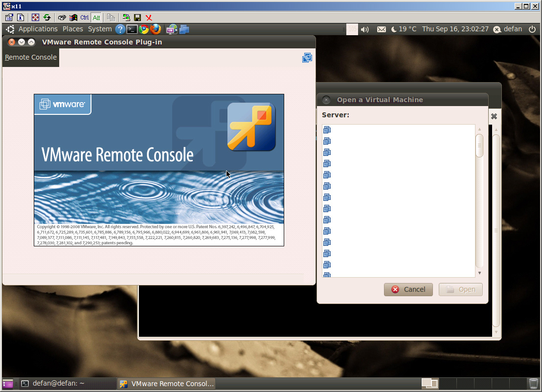Close Open a Virtual Machine title button

326,100
